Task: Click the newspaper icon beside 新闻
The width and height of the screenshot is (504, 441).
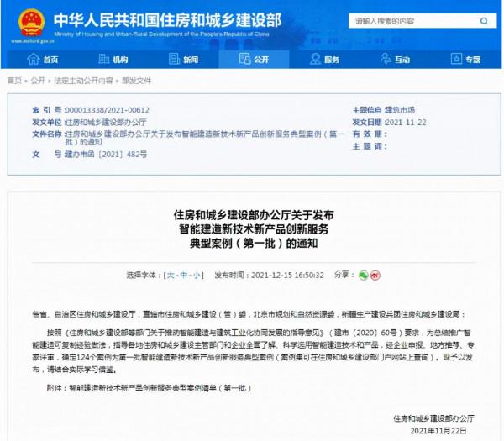Action: (x=174, y=59)
